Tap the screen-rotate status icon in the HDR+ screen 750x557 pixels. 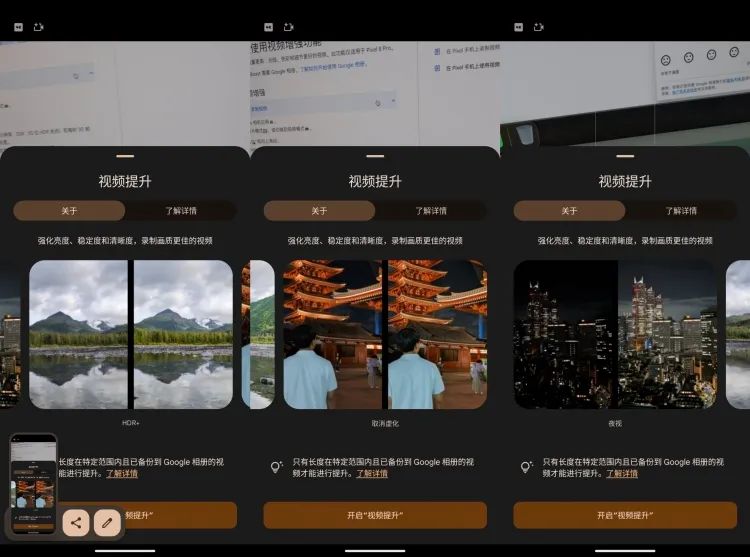(x=38, y=27)
